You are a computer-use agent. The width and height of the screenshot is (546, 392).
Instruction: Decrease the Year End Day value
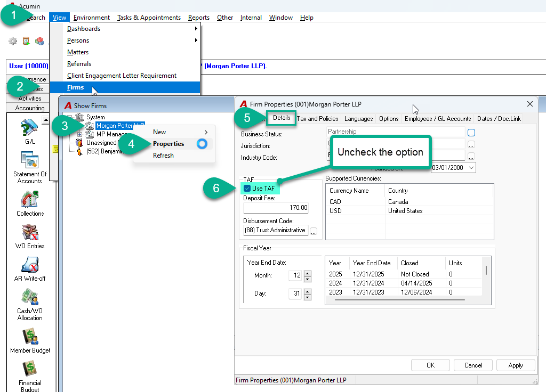[307, 297]
